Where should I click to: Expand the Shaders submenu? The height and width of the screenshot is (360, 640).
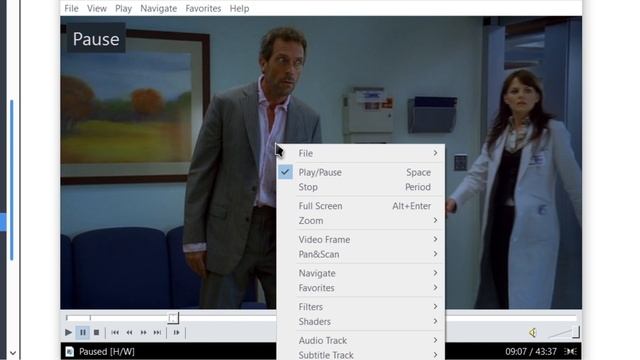[x=361, y=322]
